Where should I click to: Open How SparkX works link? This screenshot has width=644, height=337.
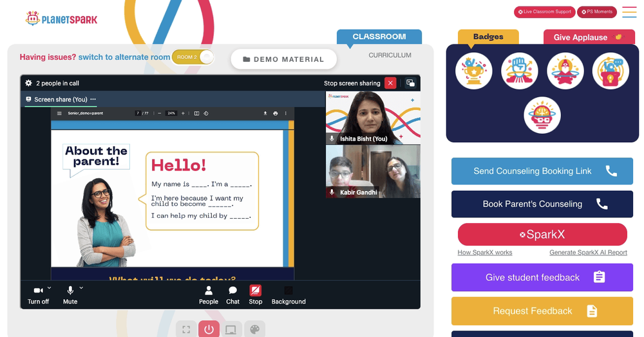point(485,253)
